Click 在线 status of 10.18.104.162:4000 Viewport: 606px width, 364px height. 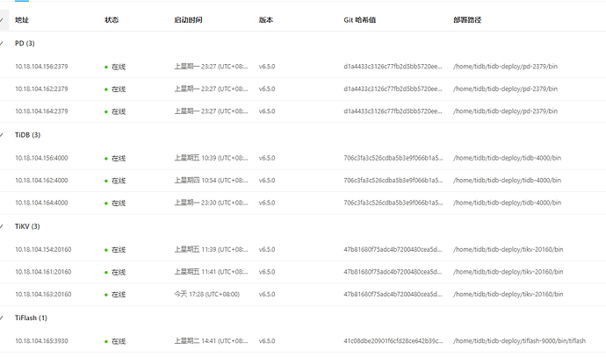click(x=115, y=181)
